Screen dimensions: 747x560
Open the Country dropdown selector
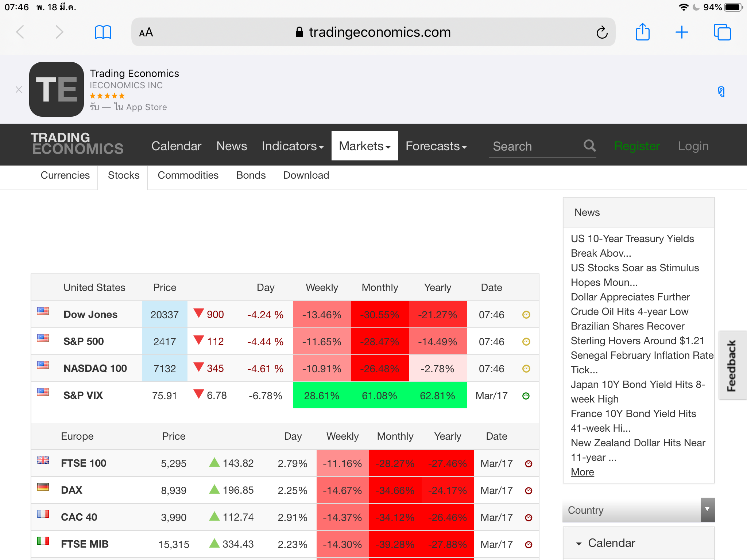click(638, 510)
